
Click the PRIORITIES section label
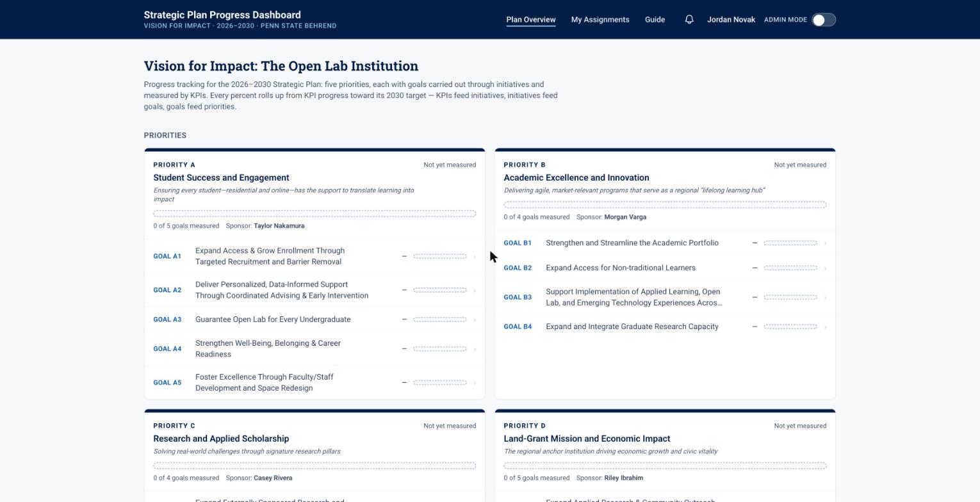pos(165,136)
